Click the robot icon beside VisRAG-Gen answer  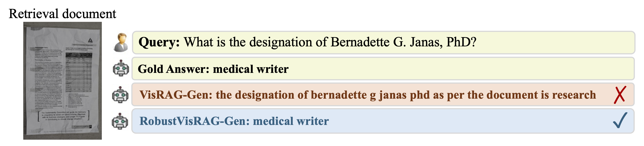point(121,95)
